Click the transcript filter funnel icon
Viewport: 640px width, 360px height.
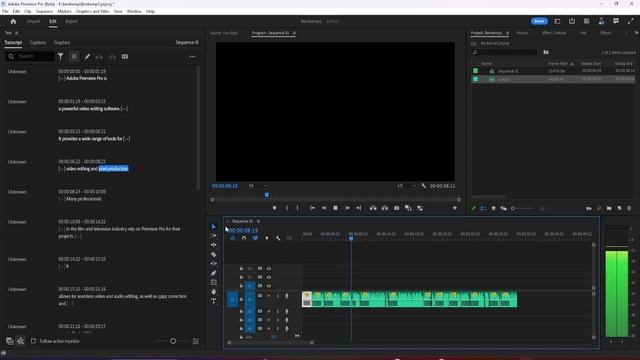(x=60, y=56)
